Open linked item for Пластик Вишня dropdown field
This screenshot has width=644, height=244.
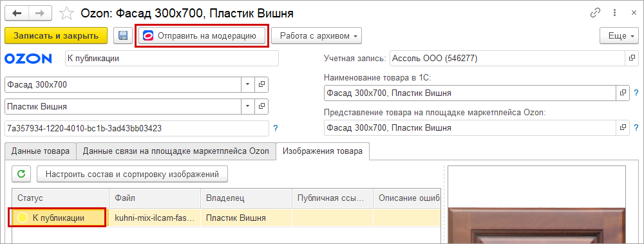[x=261, y=107]
